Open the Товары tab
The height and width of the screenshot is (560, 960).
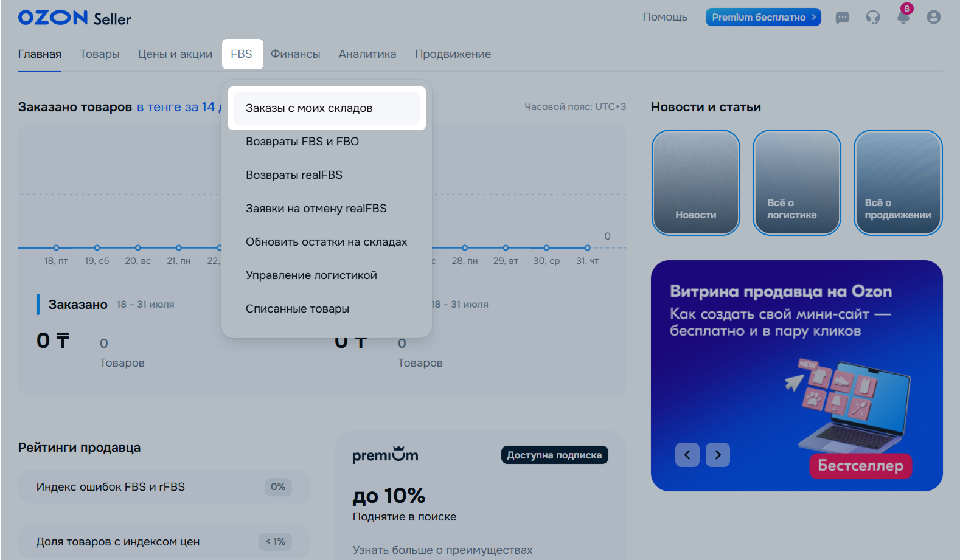click(x=100, y=54)
